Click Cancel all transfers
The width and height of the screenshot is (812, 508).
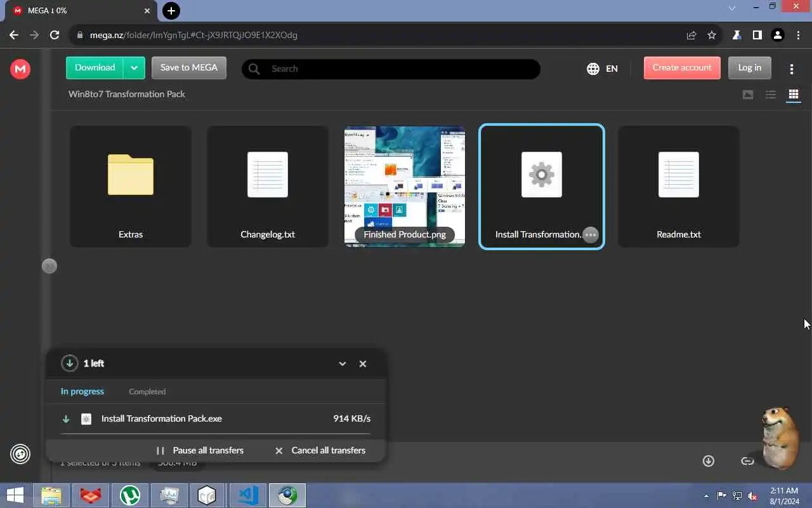320,450
